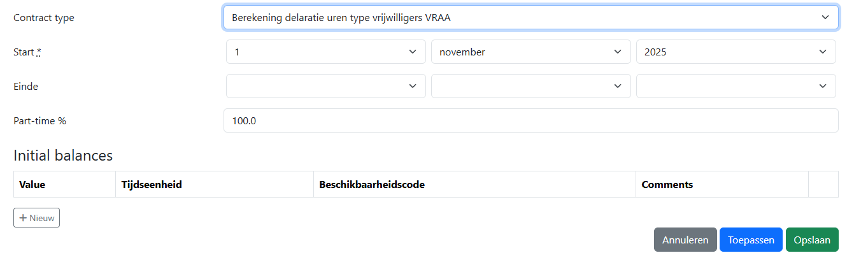This screenshot has width=868, height=260.
Task: Save with the Opslaan button
Action: point(812,240)
